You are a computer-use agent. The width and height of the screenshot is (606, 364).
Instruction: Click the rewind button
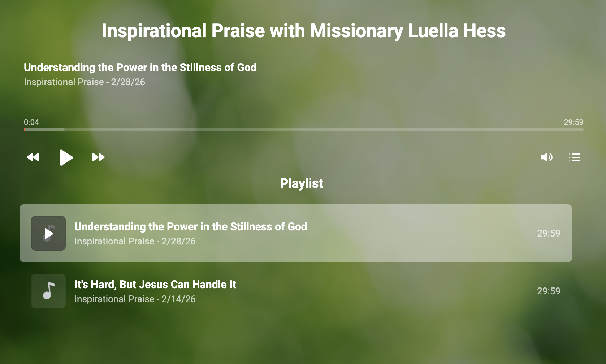33,157
